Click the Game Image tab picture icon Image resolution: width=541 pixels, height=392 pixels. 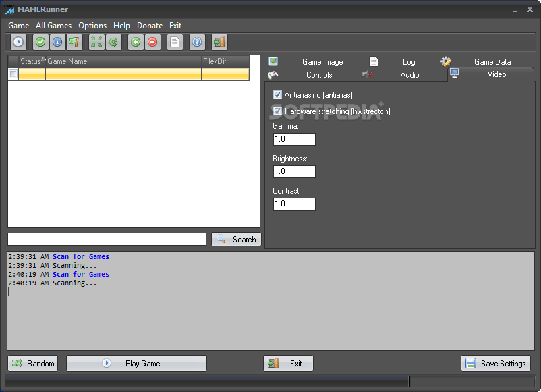click(273, 61)
